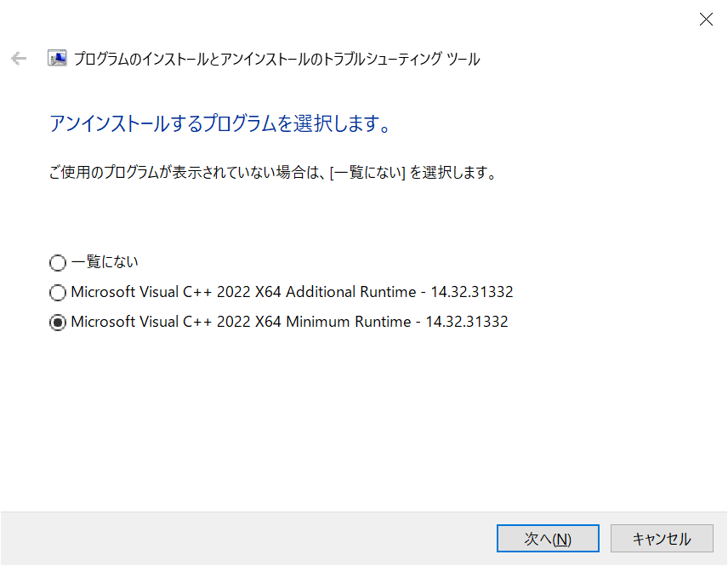Click the キャンセル button
Image resolution: width=728 pixels, height=566 pixels.
(662, 539)
